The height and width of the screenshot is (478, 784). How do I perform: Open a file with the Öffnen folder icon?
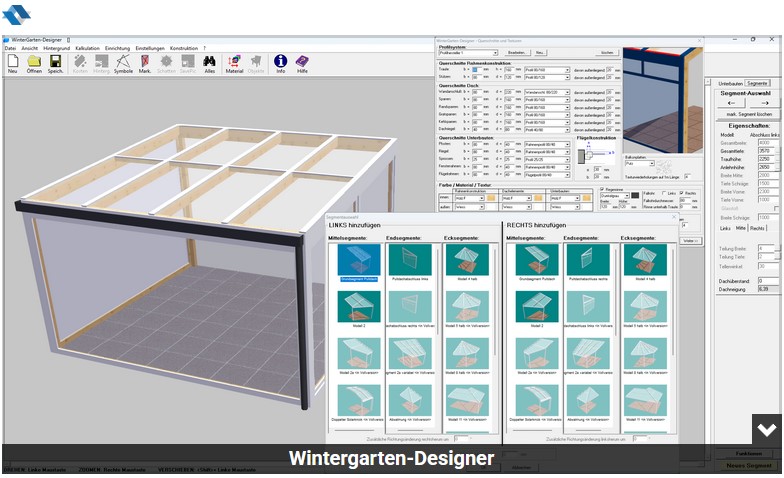pos(34,64)
